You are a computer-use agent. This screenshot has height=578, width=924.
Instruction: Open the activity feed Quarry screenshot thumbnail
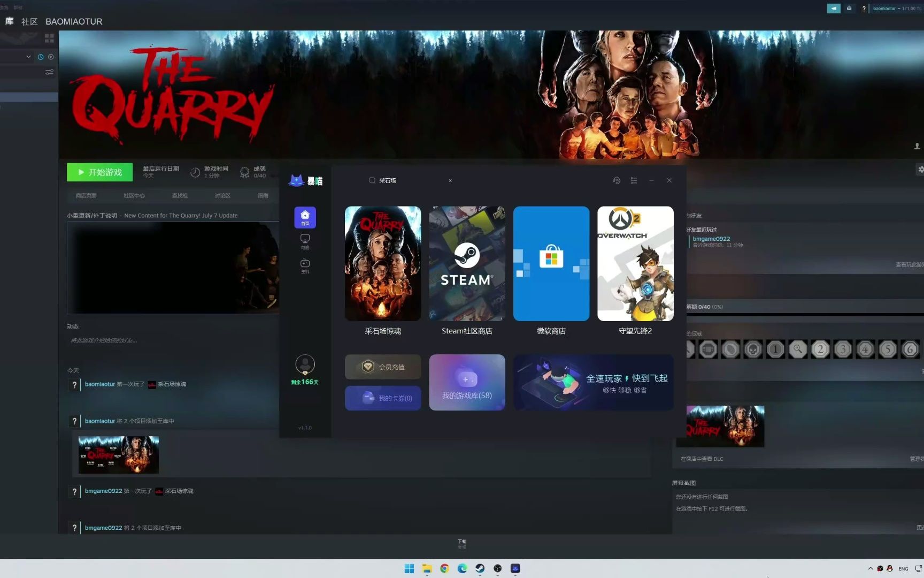pyautogui.click(x=119, y=455)
